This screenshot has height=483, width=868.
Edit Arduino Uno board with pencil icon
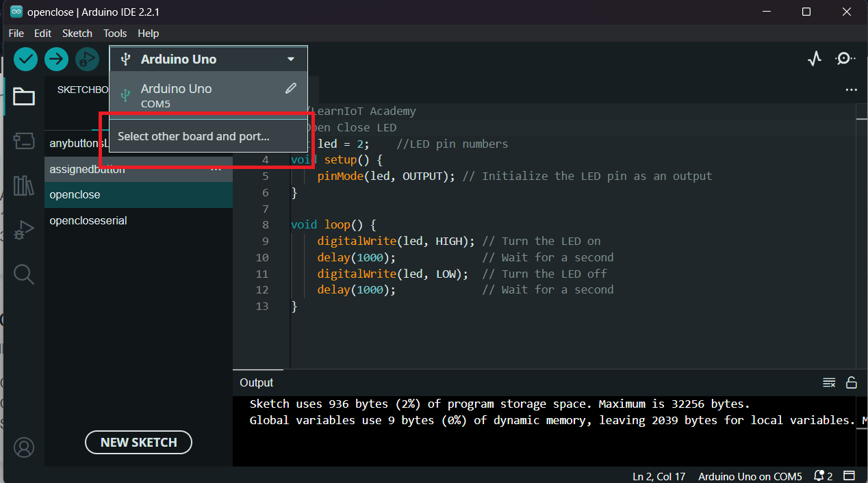pos(291,88)
